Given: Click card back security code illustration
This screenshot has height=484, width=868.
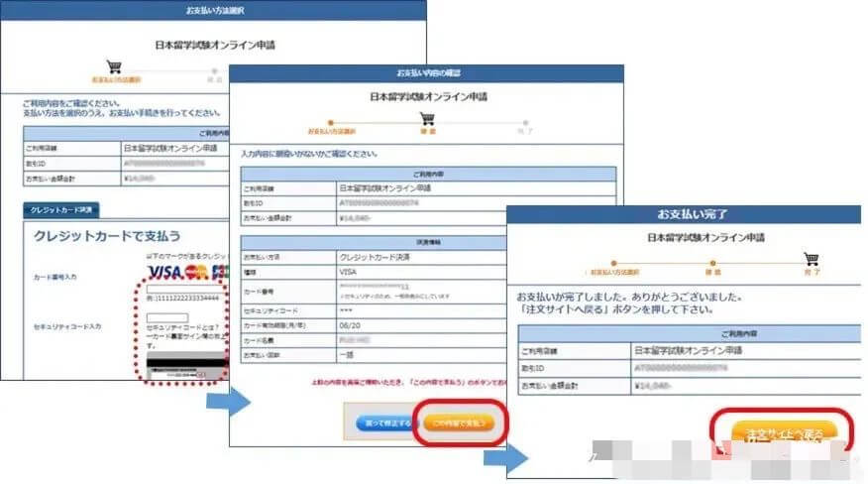Looking at the screenshot, I should [187, 368].
